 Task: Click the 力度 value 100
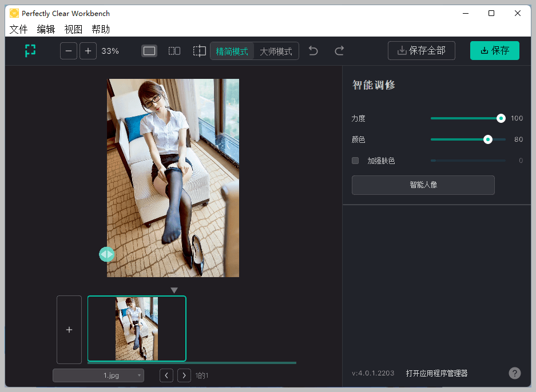pos(517,118)
